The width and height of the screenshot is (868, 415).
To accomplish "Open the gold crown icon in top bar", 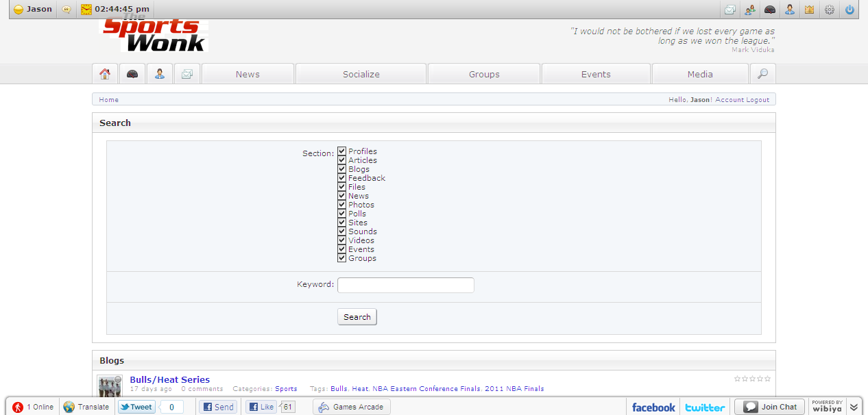I will 810,10.
